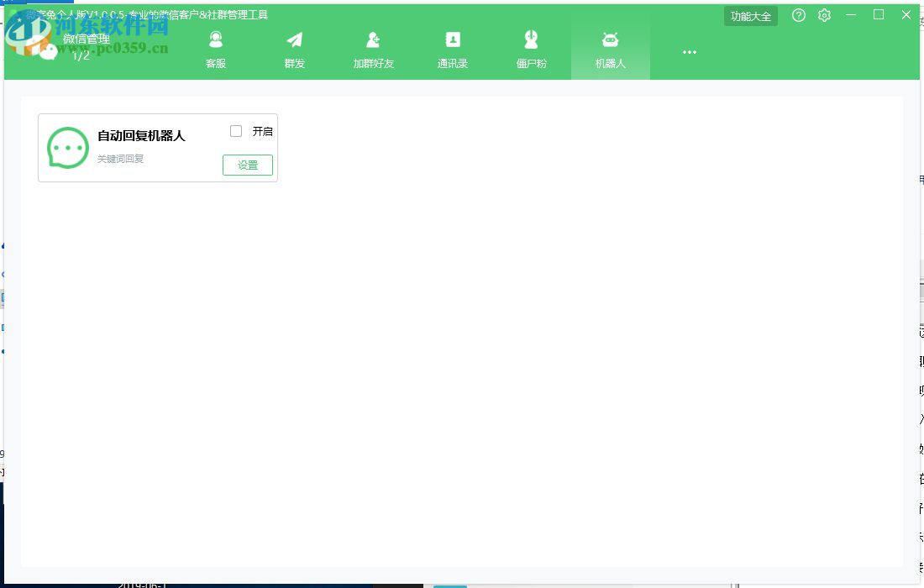This screenshot has height=588, width=924.
Task: Select the highlighted 机器人 tab
Action: tap(610, 52)
